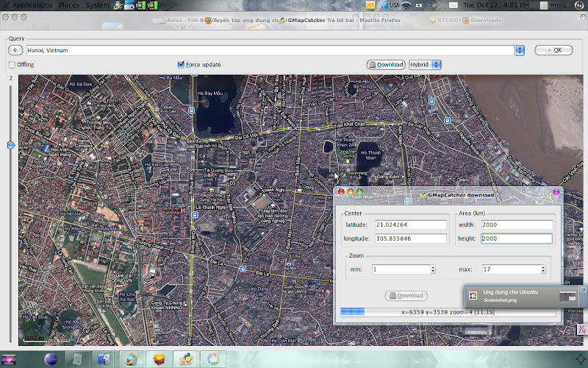Open the Hybrid map type dropdown
Image resolution: width=588 pixels, height=368 pixels.
[x=425, y=65]
